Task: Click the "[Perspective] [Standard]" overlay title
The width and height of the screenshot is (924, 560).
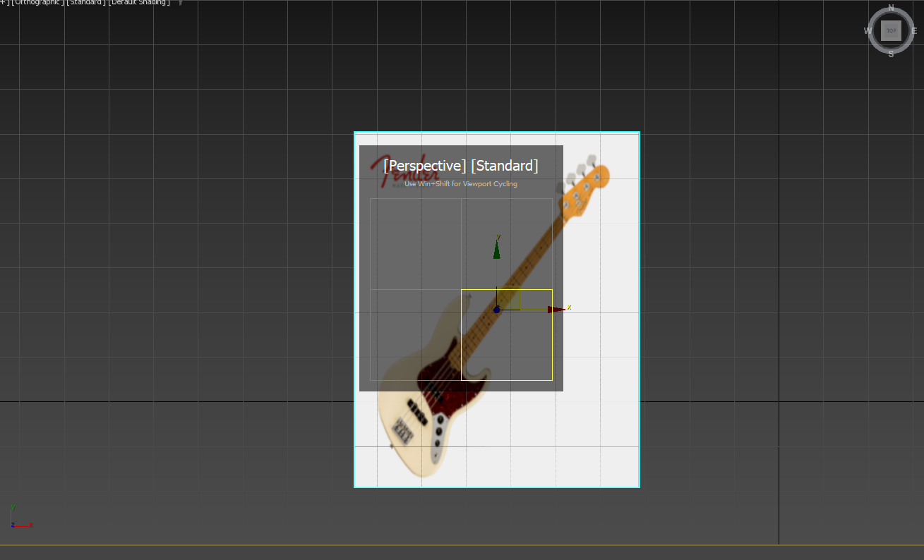Action: (x=461, y=166)
